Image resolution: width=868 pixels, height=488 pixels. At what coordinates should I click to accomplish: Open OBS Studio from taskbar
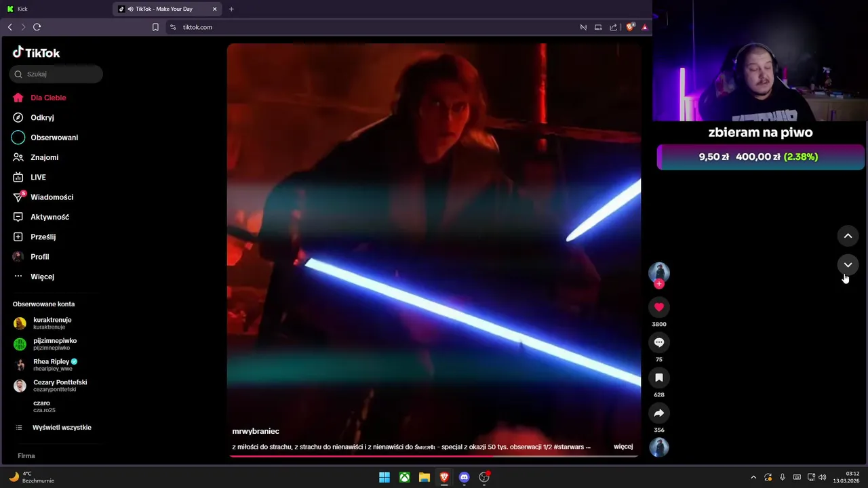pos(484,477)
